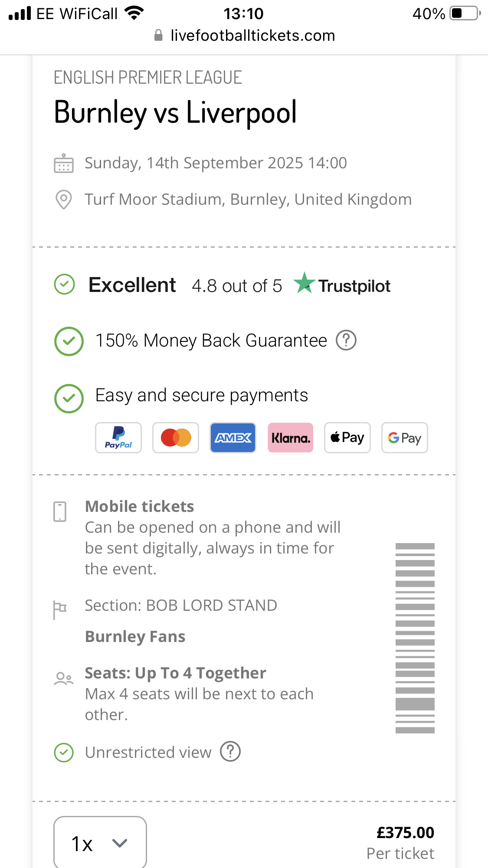The image size is (488, 868).
Task: Tap the Klarna payment icon
Action: tap(290, 438)
